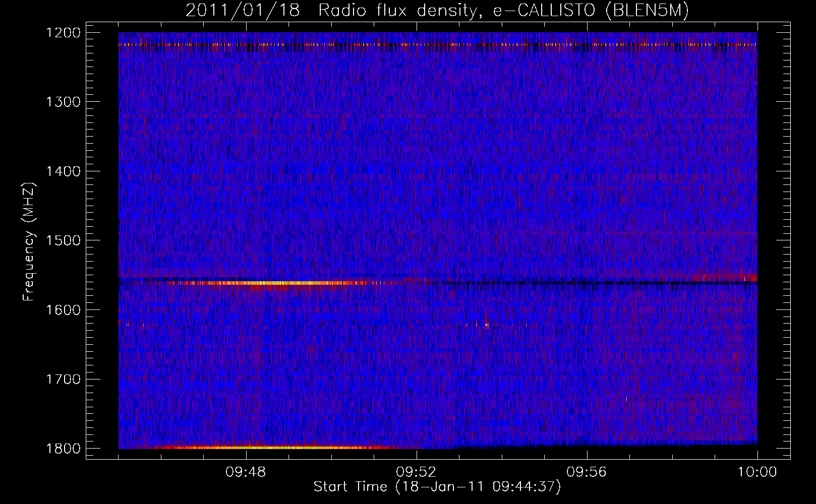Select the 1400 frequency tick label
816x504 pixels.
pyautogui.click(x=63, y=171)
